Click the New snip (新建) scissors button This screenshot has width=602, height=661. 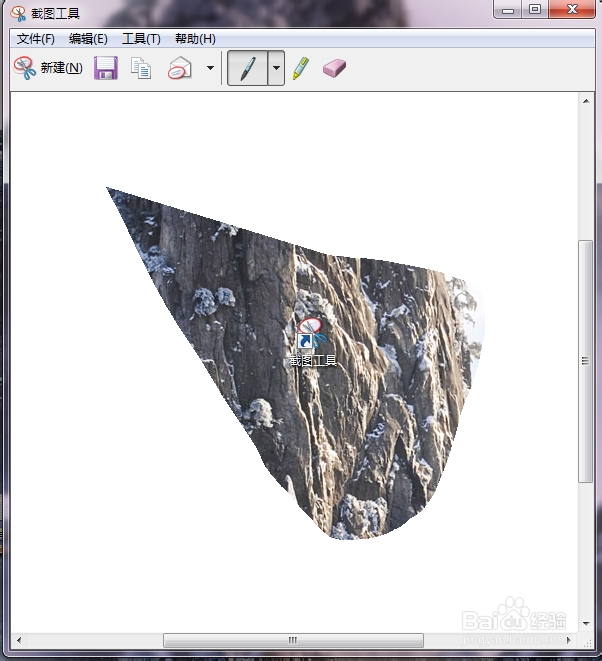coord(48,68)
